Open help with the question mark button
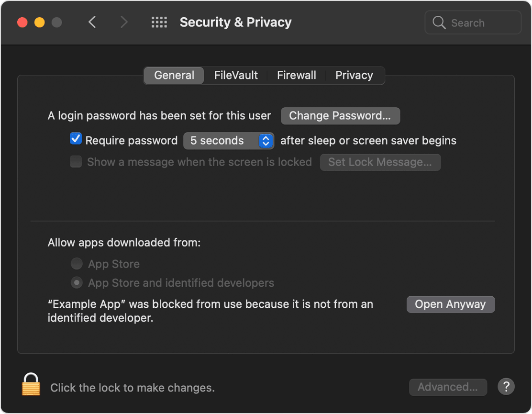Screen dimensions: 532x414 [506, 386]
